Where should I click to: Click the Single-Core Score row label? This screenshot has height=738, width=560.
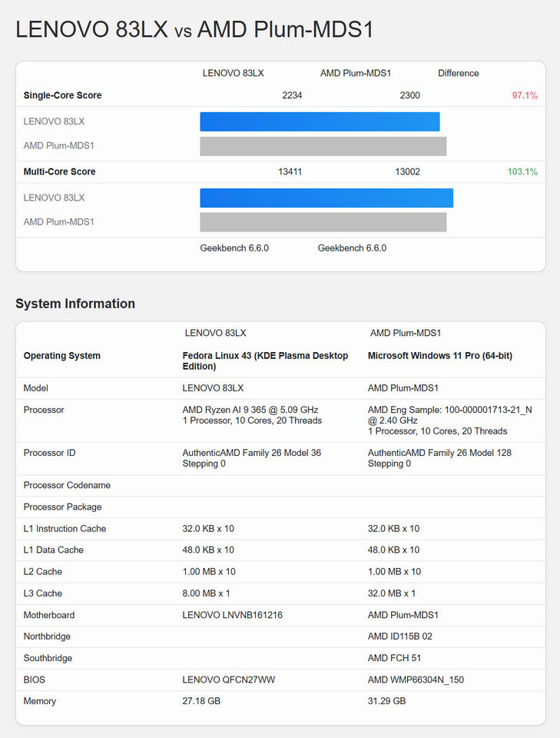tap(62, 95)
